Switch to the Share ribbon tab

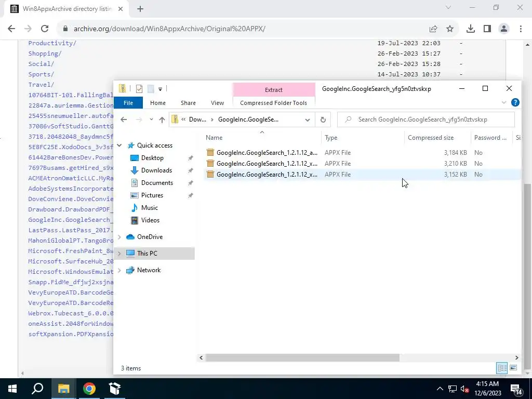[x=188, y=103]
